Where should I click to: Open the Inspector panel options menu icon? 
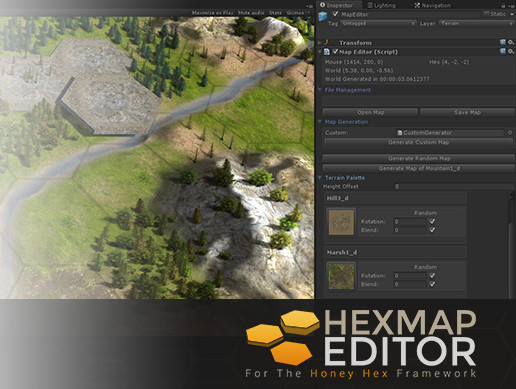click(511, 6)
